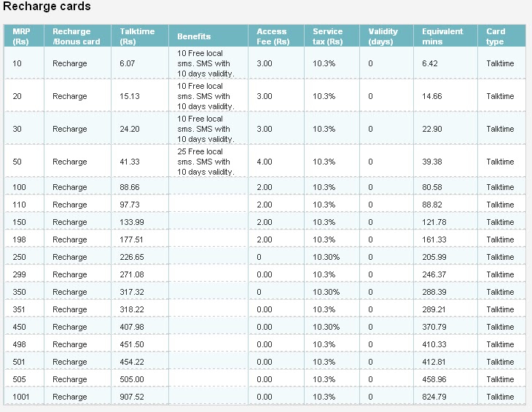This screenshot has height=412, width=532.
Task: Select the 25 Free local sms benefit text
Action: pyautogui.click(x=206, y=162)
